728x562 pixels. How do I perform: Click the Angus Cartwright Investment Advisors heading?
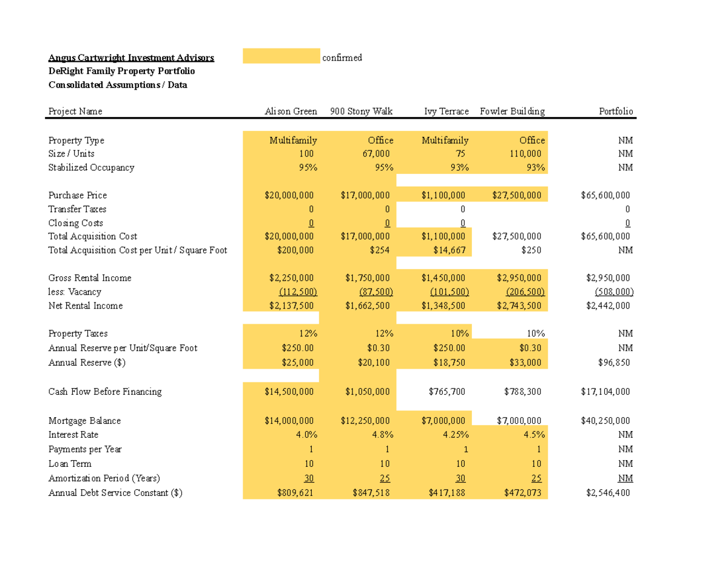pyautogui.click(x=131, y=57)
